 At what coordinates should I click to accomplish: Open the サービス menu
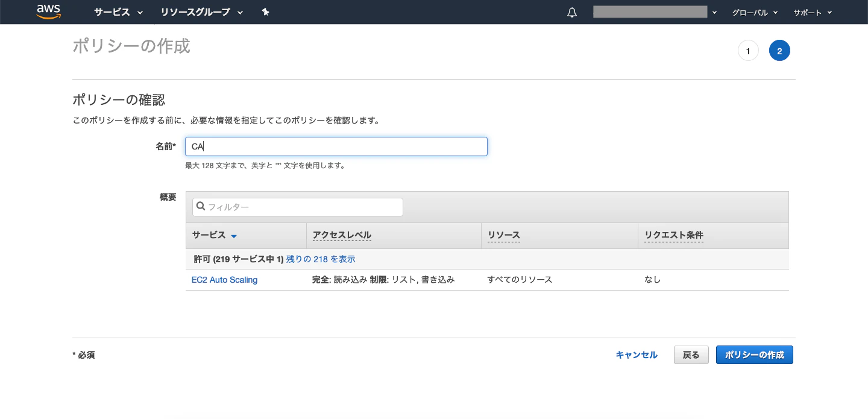[118, 12]
